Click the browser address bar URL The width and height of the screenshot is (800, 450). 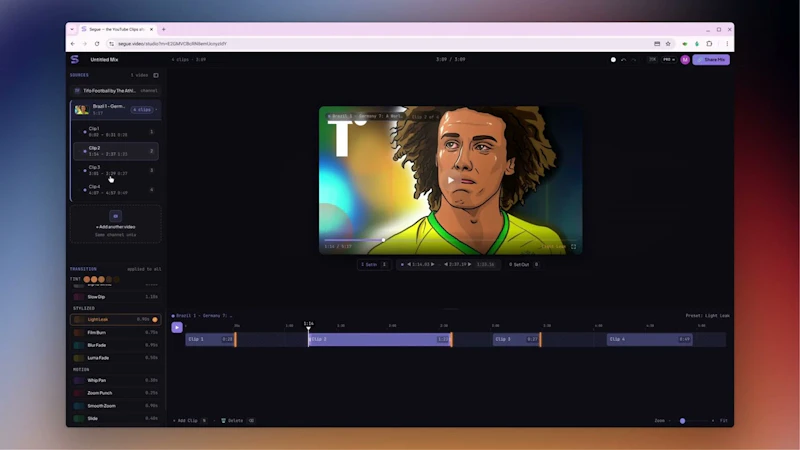pyautogui.click(x=173, y=44)
